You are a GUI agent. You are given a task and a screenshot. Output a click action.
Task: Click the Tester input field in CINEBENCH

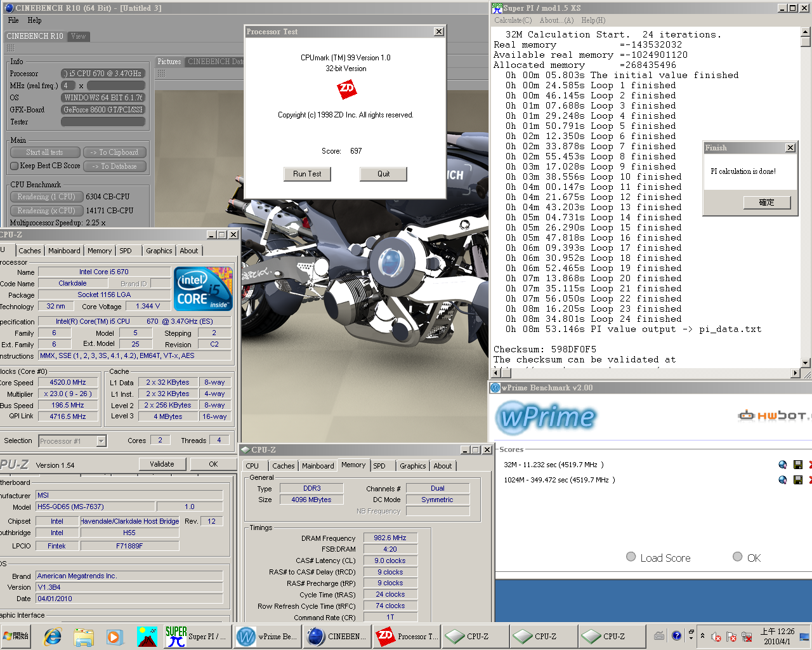point(103,122)
